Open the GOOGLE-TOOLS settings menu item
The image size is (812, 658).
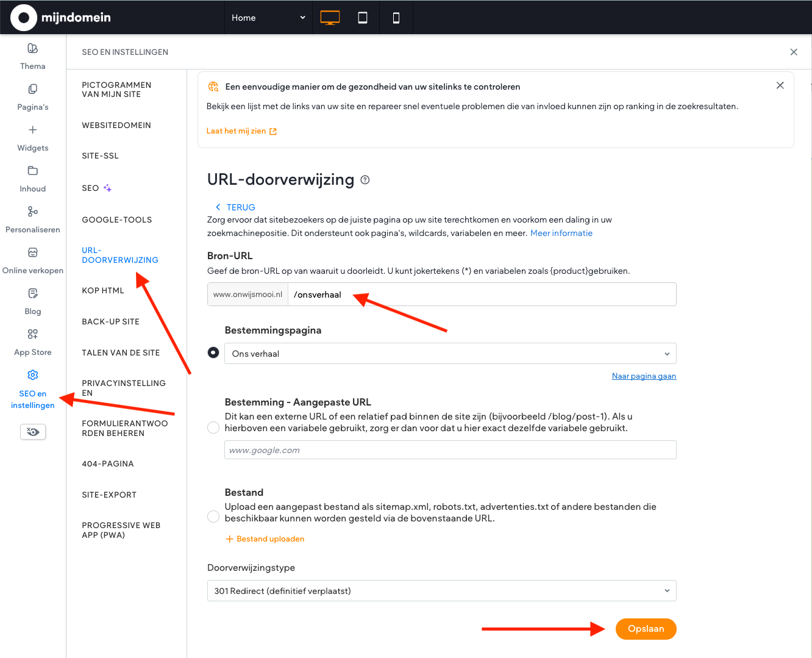117,220
